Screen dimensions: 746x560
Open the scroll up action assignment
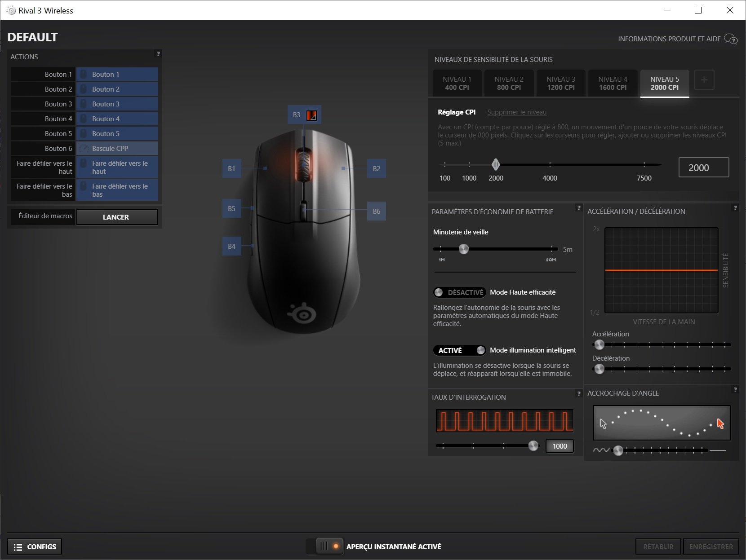point(117,168)
